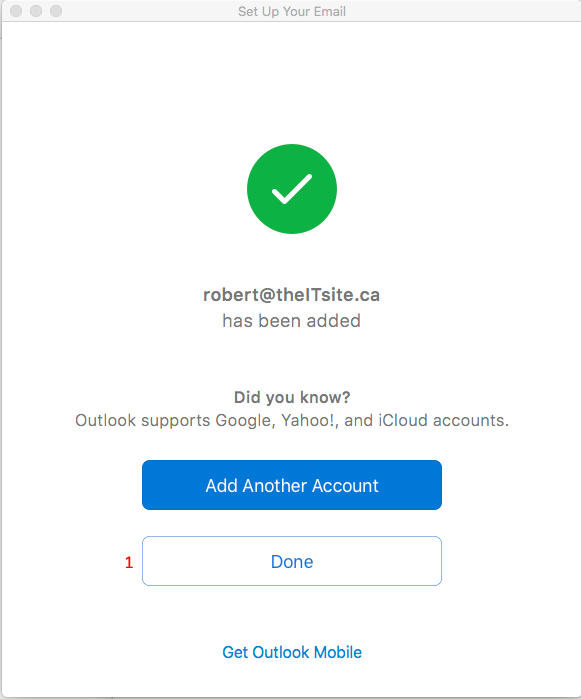The image size is (581, 699).
Task: Finish setup with the Done button
Action: click(x=292, y=561)
